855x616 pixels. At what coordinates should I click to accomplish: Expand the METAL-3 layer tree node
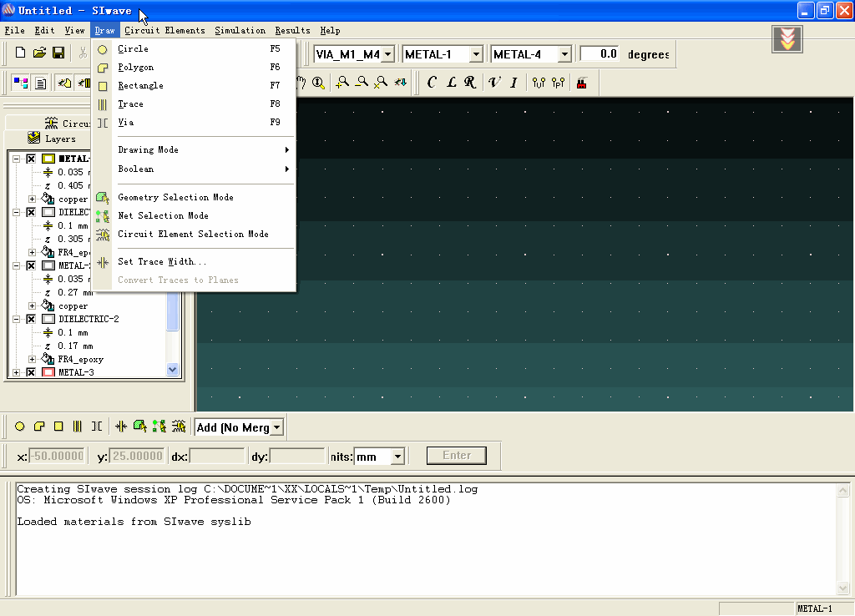[17, 372]
